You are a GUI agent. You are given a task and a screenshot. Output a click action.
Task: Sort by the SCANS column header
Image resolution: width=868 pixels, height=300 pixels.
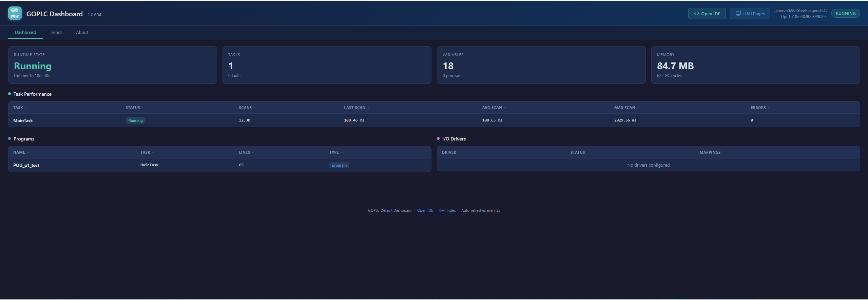[246, 108]
